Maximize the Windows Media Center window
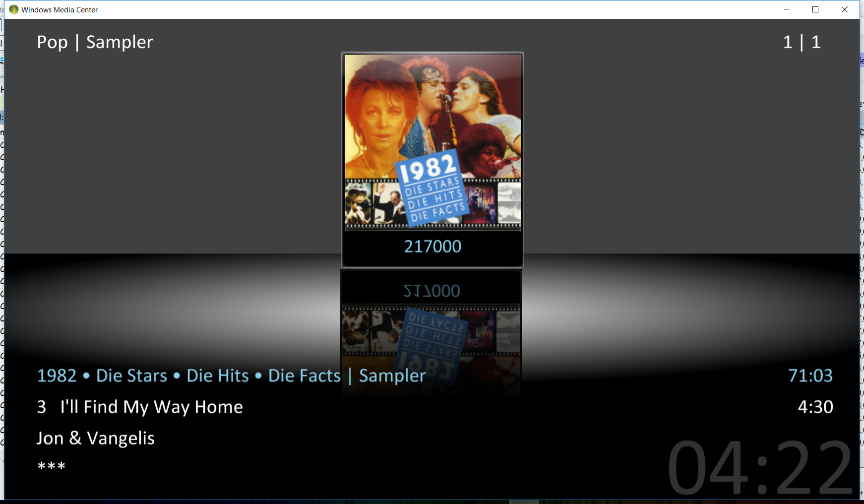Screen dimensions: 864x504 point(815,9)
